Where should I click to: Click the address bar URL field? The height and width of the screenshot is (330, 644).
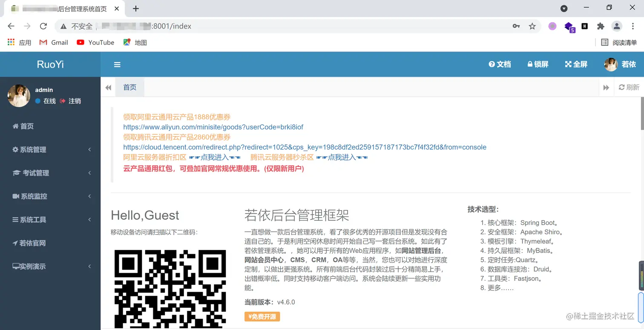coord(298,26)
